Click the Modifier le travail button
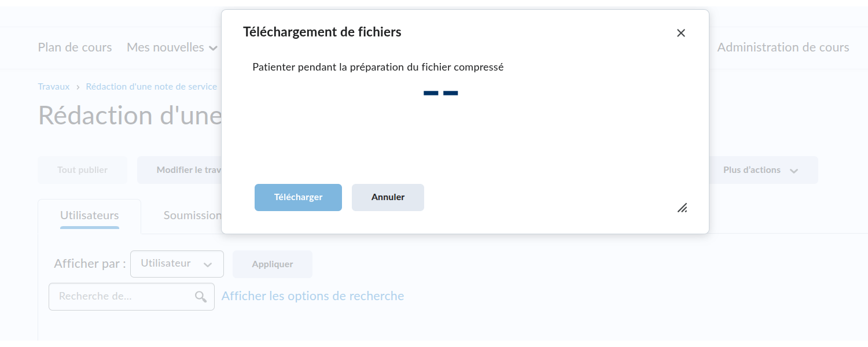The image size is (868, 347). click(179, 170)
